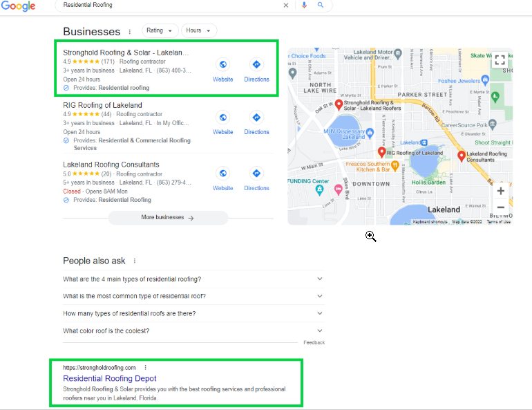Open RIG Roofing of Lakeland website icon
The image size is (532, 410).
pyautogui.click(x=222, y=117)
